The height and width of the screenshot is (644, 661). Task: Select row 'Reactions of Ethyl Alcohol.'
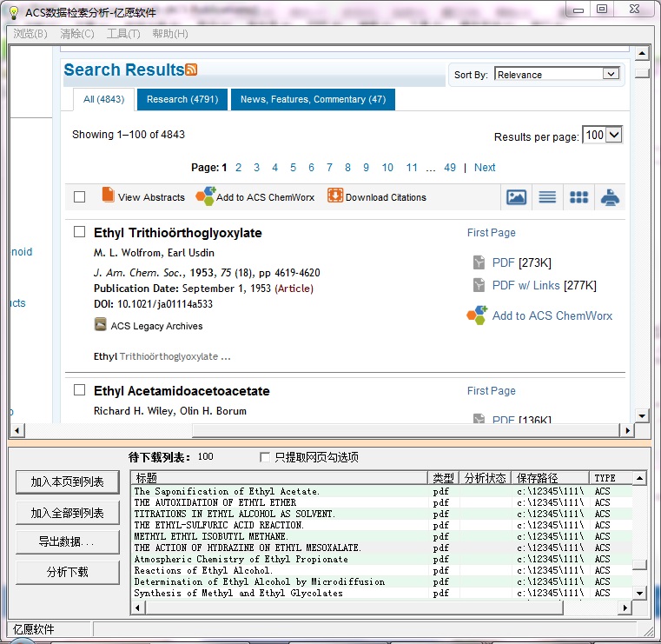[x=381, y=571]
